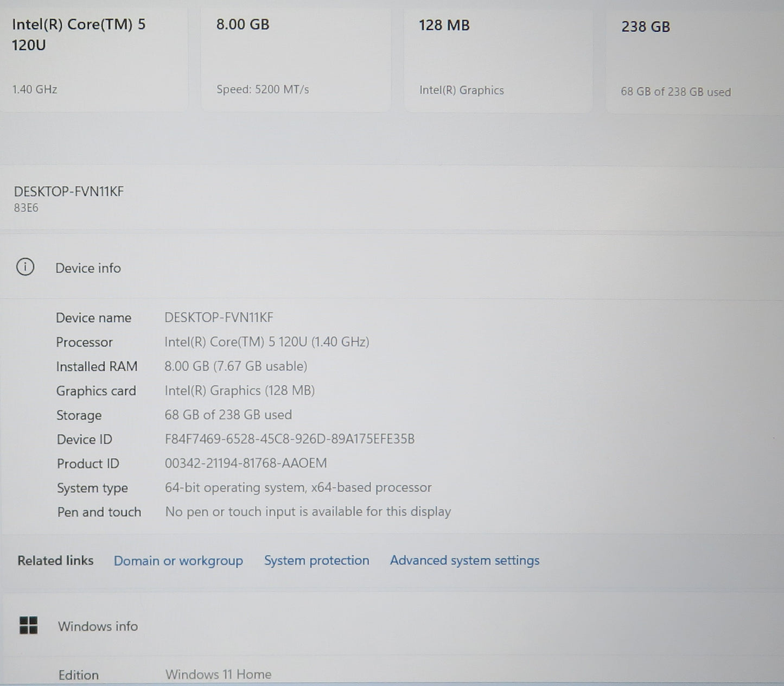Click the Device name label
The image size is (784, 686).
click(93, 317)
